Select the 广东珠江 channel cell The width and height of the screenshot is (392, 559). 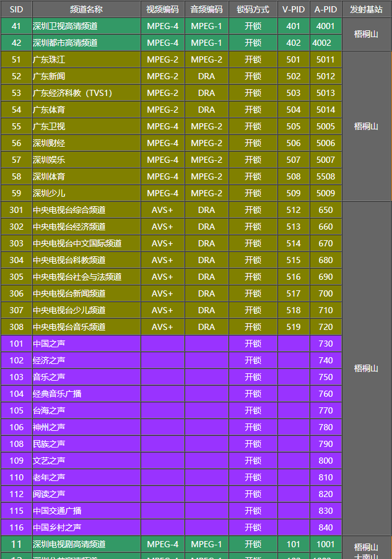pos(49,59)
